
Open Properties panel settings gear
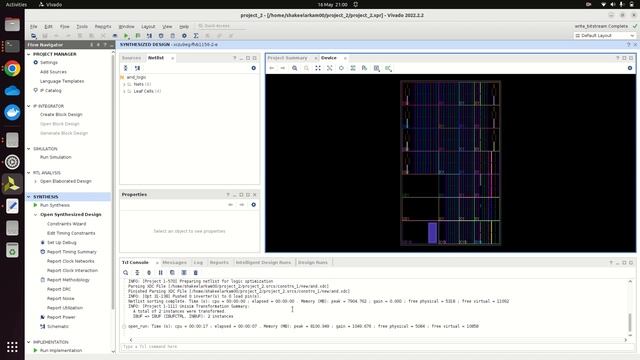point(253,204)
